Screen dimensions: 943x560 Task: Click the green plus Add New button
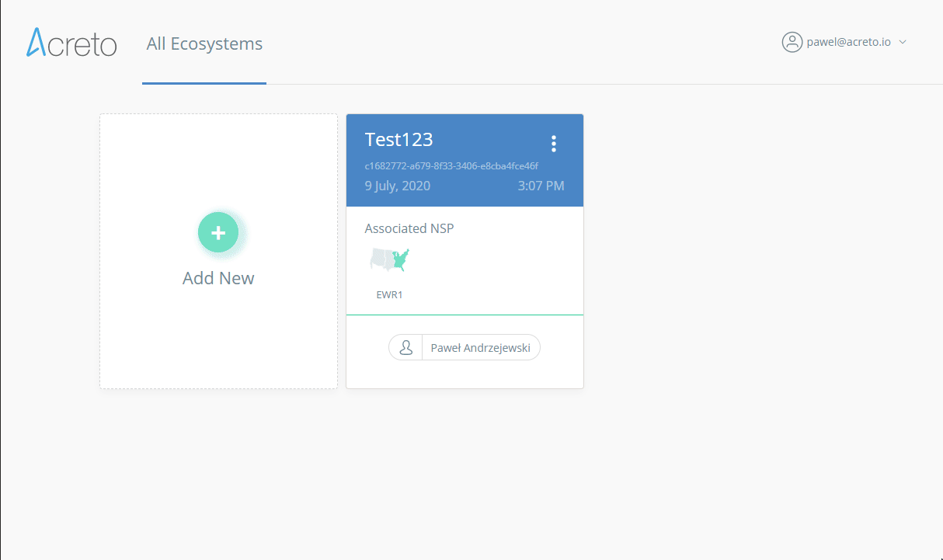pos(218,232)
